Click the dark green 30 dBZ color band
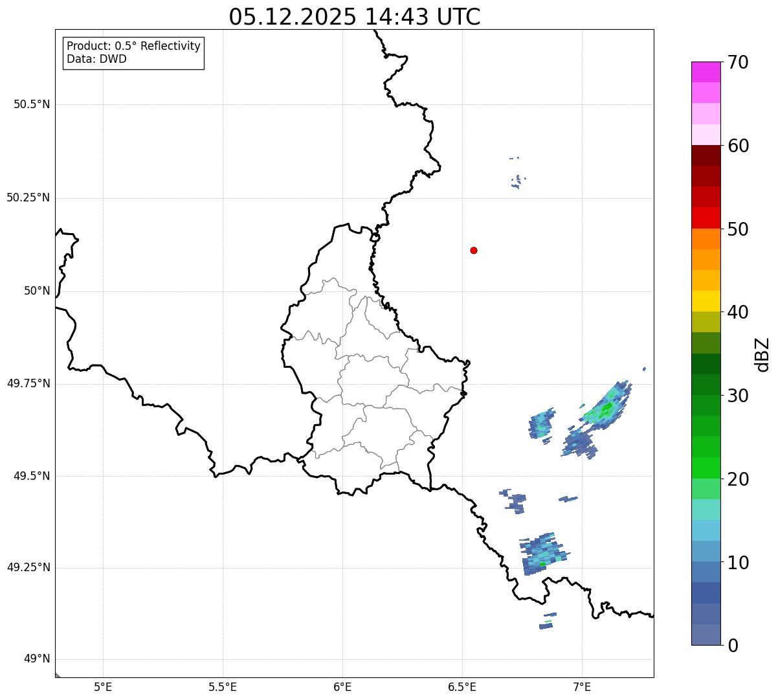Image resolution: width=778 pixels, height=700 pixels. 706,385
